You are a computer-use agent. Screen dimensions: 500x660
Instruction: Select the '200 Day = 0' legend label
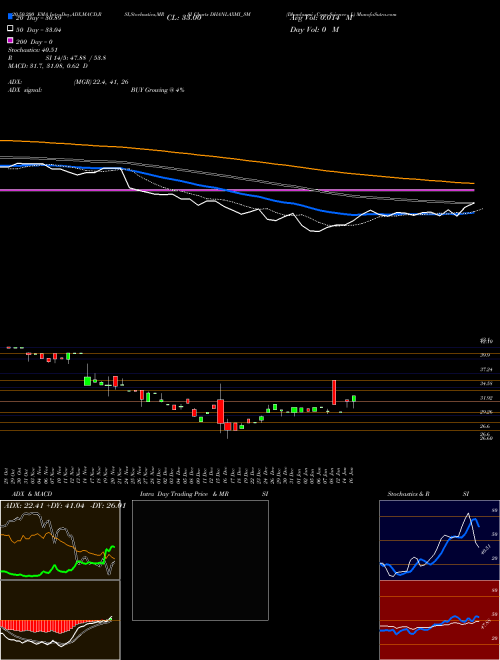tap(34, 42)
